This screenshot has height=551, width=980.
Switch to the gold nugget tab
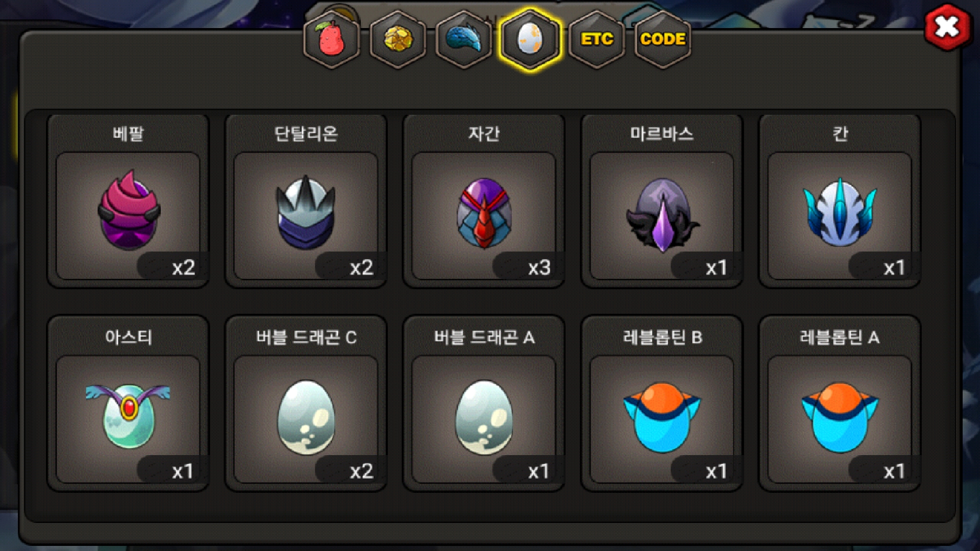click(398, 39)
